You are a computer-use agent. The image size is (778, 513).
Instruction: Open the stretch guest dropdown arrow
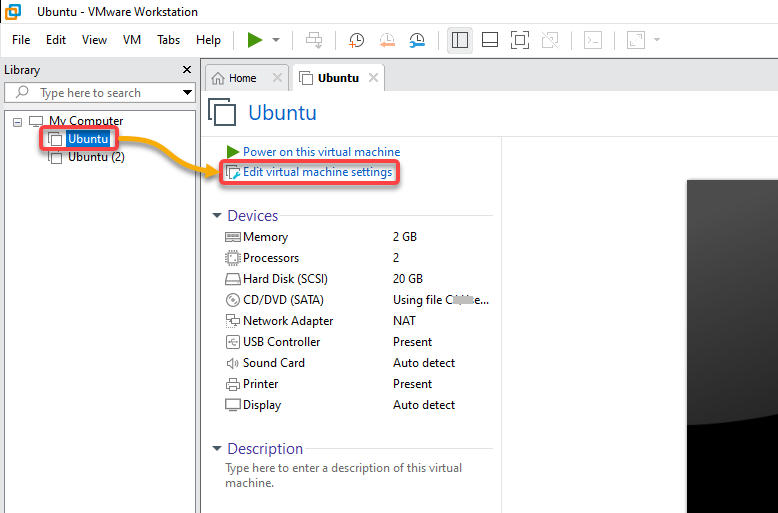657,40
